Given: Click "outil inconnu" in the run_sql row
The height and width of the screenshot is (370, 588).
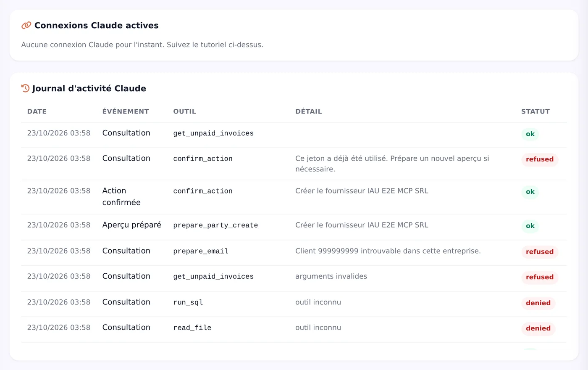Looking at the screenshot, I should coord(318,302).
